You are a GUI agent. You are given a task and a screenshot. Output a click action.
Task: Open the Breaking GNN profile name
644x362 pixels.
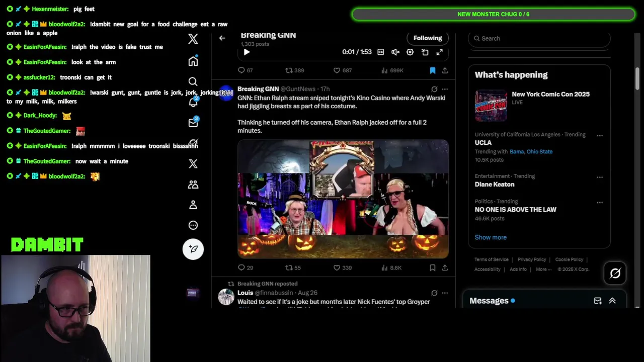(258, 89)
